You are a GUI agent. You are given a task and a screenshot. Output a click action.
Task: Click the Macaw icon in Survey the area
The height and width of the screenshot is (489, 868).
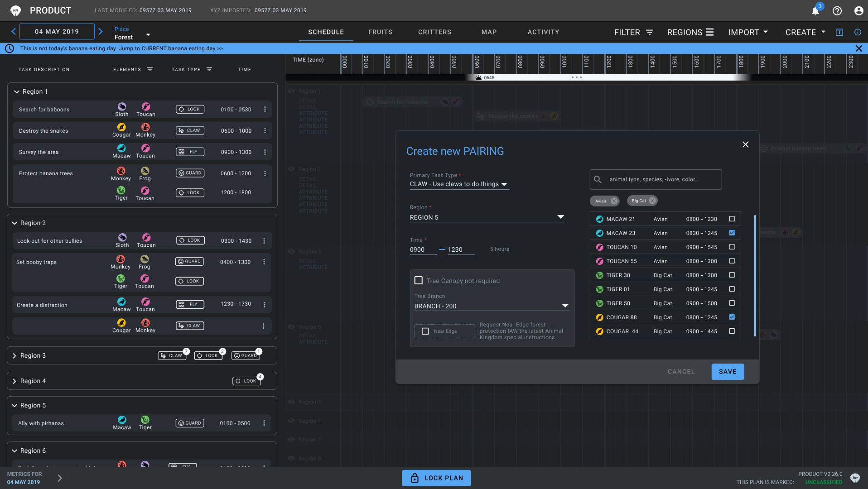pyautogui.click(x=121, y=148)
